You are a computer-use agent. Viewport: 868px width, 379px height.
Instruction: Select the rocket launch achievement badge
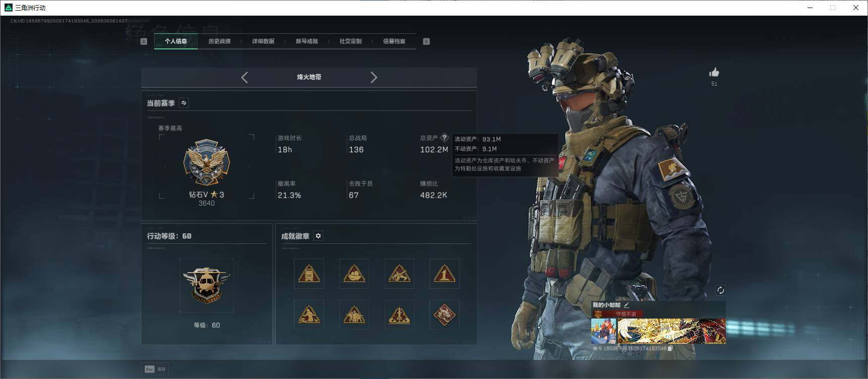coord(399,314)
